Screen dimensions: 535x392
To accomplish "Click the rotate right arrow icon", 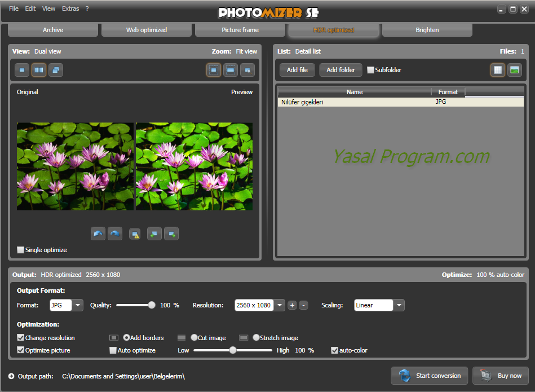I will pyautogui.click(x=115, y=234).
